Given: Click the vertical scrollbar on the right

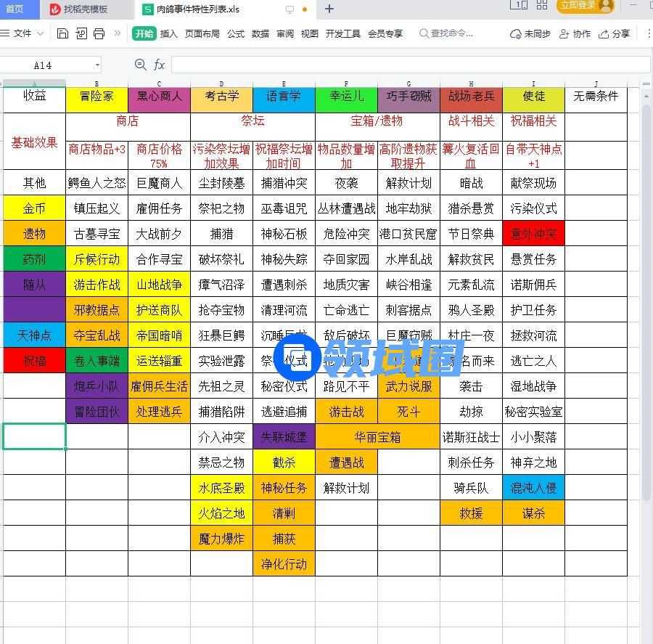Looking at the screenshot, I should (646, 290).
